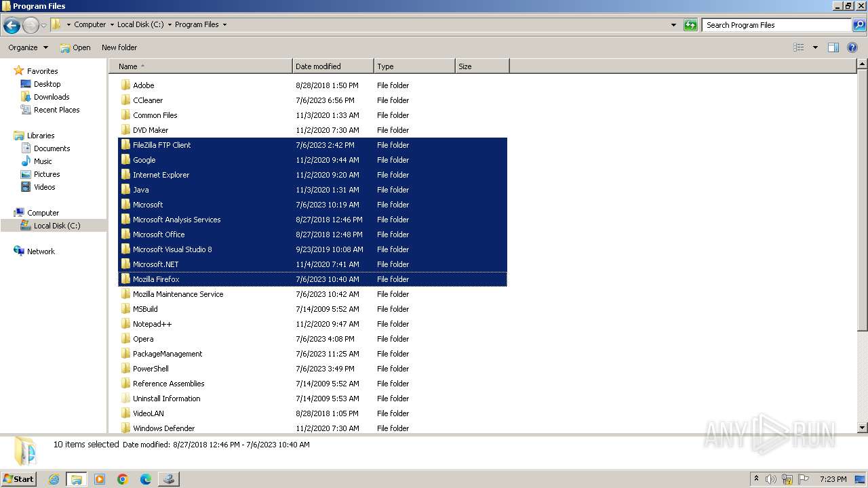Screen dimensions: 868x488
Task: Click the green Refresh button
Action: tap(690, 25)
